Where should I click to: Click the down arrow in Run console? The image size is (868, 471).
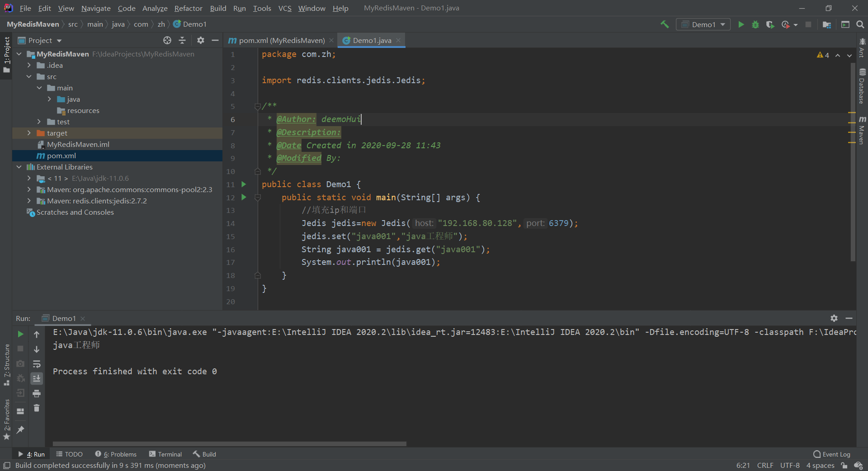pos(37,349)
